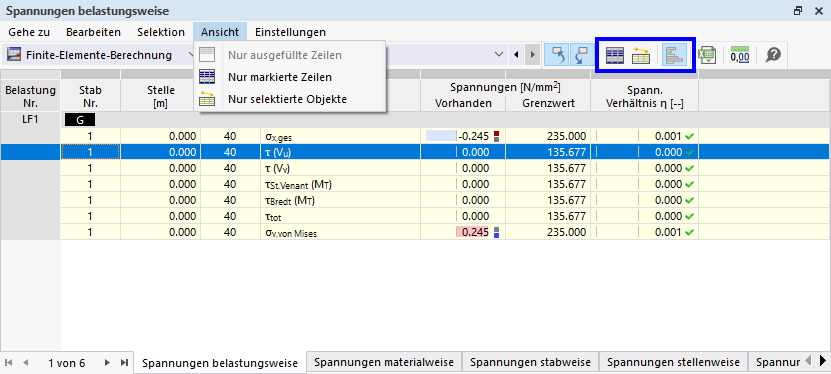Image resolution: width=831 pixels, height=374 pixels.
Task: Click the 40 value in τSt.Venant row
Action: pyautogui.click(x=230, y=184)
